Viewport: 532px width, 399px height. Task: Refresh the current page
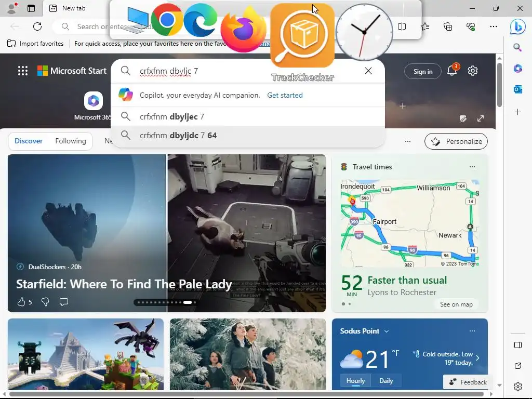point(37,26)
